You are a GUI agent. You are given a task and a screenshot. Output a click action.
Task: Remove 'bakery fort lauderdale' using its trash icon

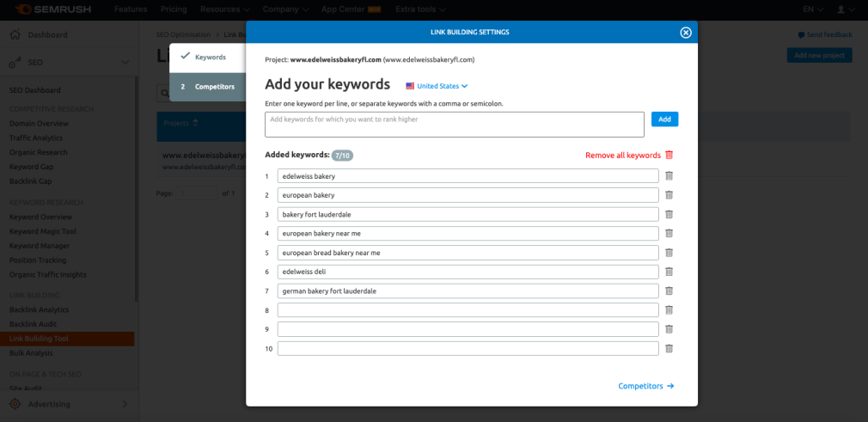(x=669, y=214)
